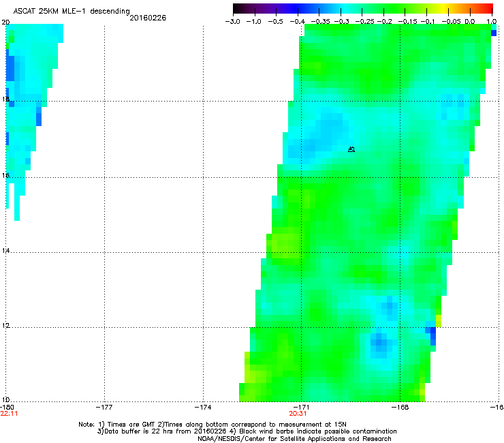This screenshot has width=504, height=443.
Task: Click the -3.0 label on the color scale
Action: click(x=233, y=22)
